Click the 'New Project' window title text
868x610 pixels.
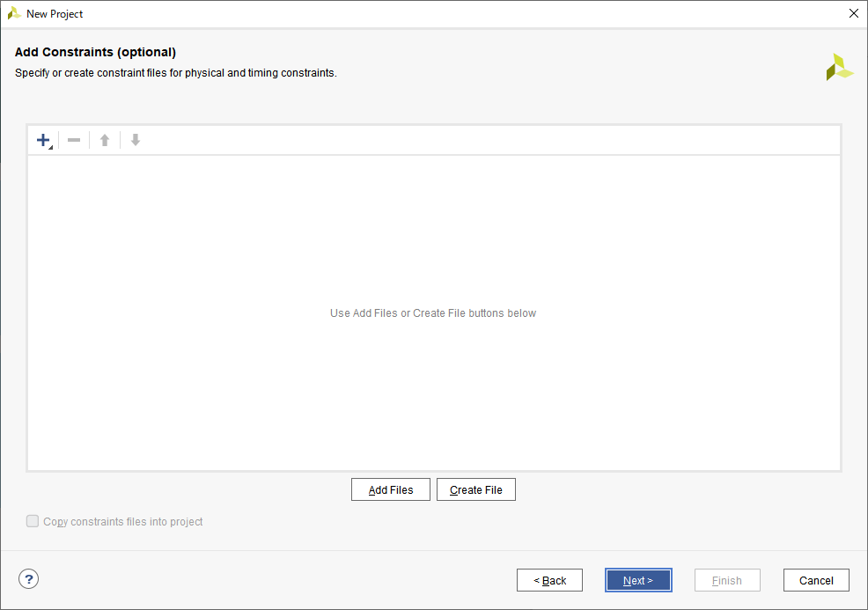tap(55, 14)
